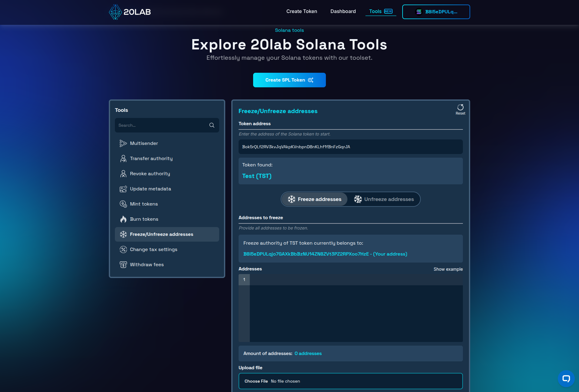579x392 pixels.
Task: Open the Dashboard nav item
Action: (343, 11)
